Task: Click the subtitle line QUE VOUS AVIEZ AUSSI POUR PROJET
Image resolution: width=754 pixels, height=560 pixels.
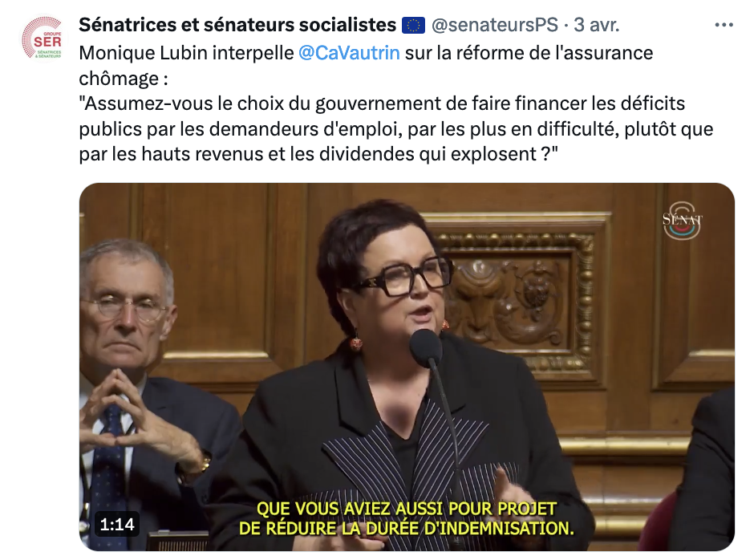Action: coord(407,509)
